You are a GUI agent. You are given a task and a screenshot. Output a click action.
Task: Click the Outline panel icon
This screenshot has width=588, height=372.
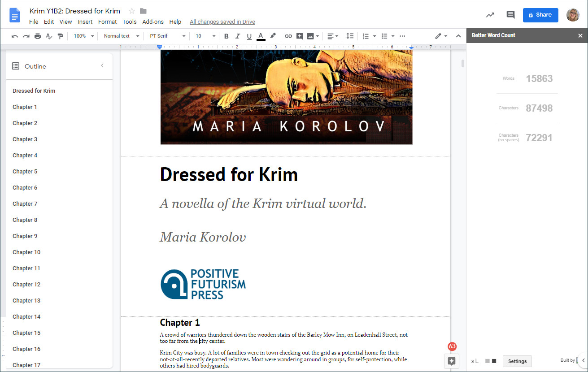[16, 66]
